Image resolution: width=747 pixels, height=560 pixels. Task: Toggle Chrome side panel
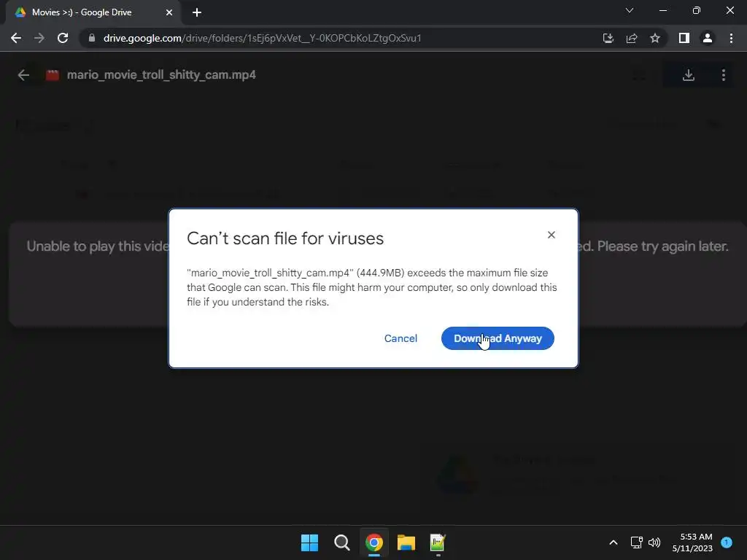pos(684,38)
